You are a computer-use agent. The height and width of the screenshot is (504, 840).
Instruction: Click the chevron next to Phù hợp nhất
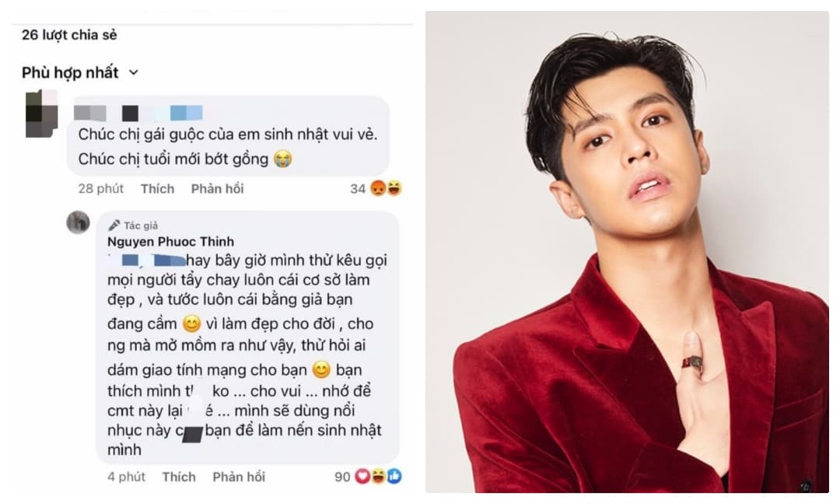pos(134,72)
